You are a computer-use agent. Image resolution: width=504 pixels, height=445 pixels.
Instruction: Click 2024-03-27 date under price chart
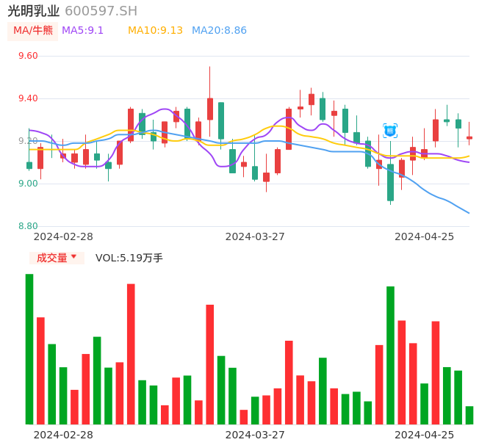click(x=255, y=236)
